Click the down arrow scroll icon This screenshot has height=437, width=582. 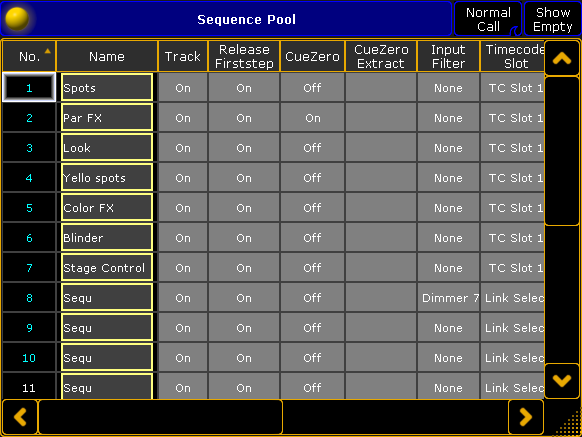(x=562, y=381)
